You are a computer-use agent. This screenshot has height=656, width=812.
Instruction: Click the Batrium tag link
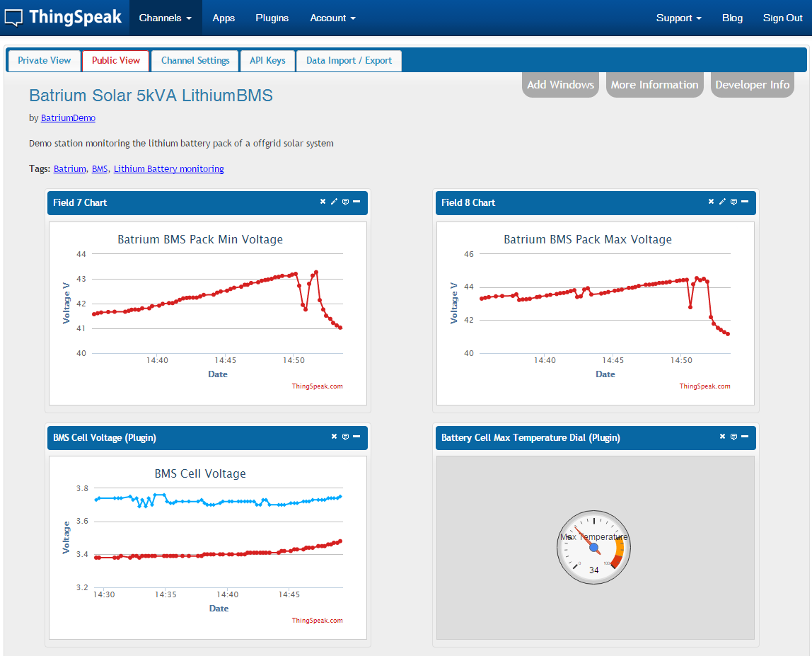(70, 168)
